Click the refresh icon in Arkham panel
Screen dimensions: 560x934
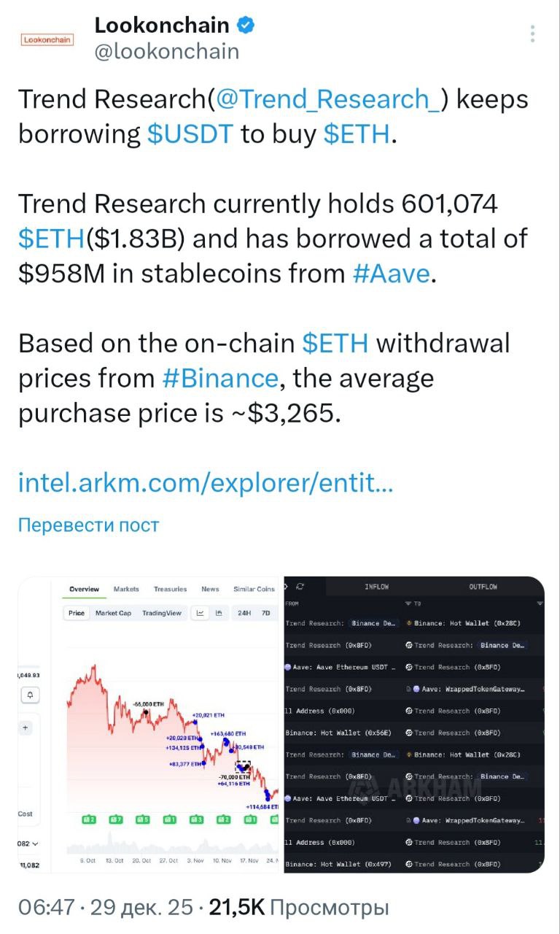click(x=300, y=587)
